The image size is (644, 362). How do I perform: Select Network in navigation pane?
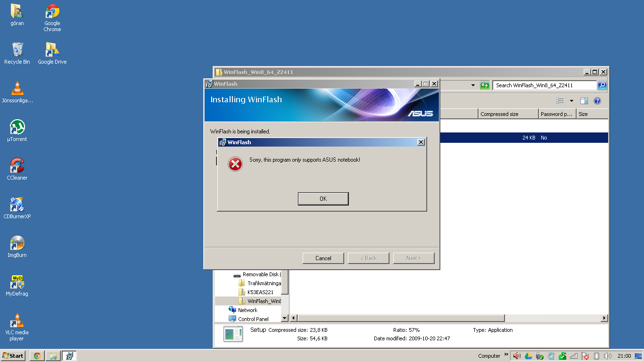pos(243,310)
